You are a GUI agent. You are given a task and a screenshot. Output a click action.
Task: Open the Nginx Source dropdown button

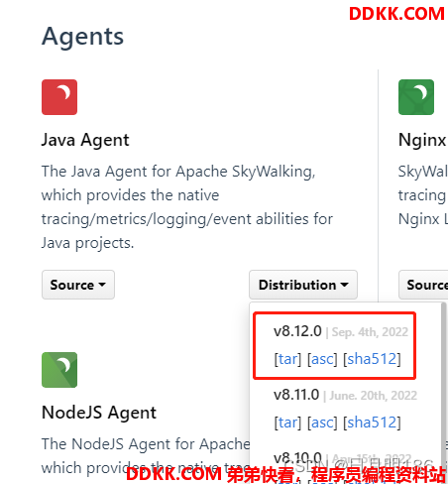tap(423, 285)
